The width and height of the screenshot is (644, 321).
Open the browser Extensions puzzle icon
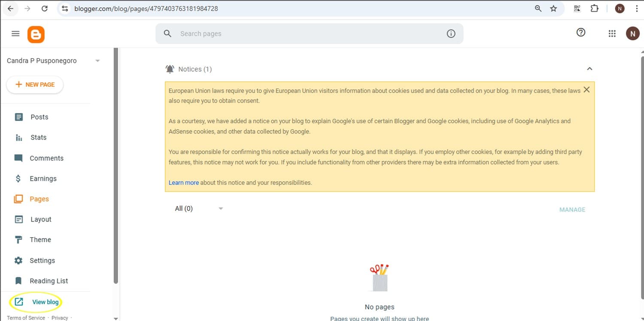(x=594, y=9)
